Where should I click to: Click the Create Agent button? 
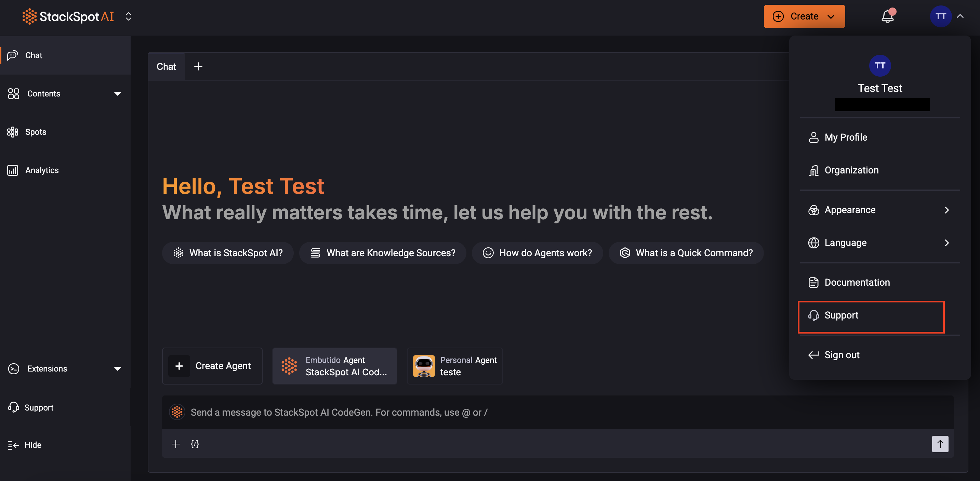tap(212, 366)
